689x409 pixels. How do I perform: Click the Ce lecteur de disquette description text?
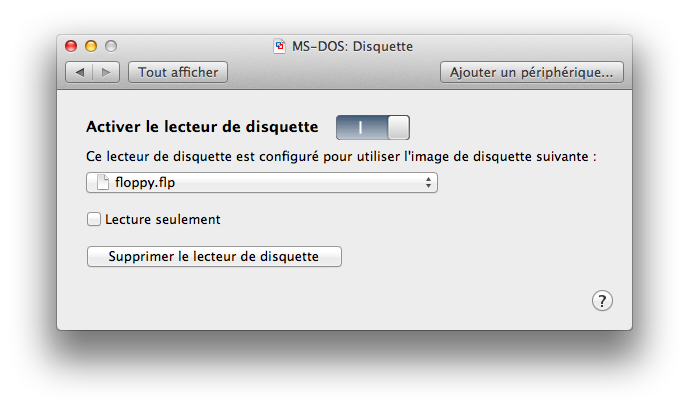(341, 156)
